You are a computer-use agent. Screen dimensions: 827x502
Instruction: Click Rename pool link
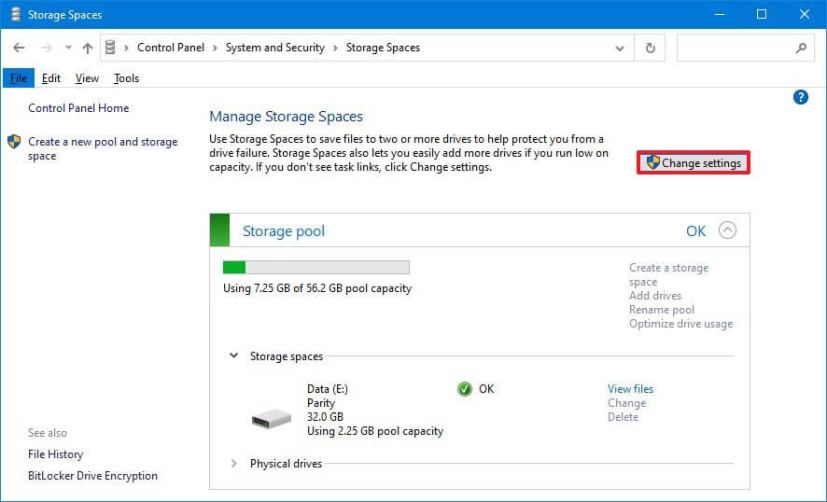pyautogui.click(x=661, y=310)
